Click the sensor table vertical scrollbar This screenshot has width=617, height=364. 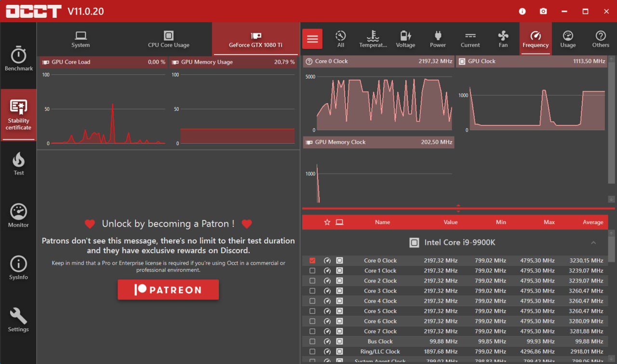pyautogui.click(x=611, y=248)
